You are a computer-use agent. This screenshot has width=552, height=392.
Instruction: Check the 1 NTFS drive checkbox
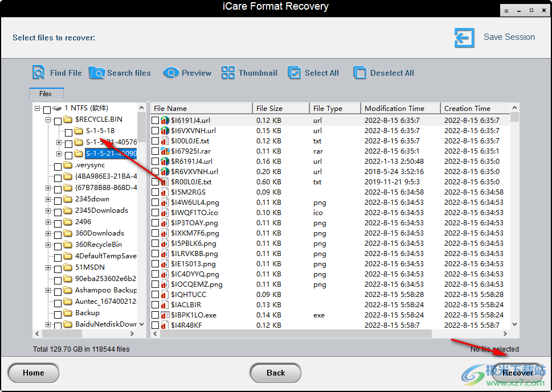tap(47, 110)
